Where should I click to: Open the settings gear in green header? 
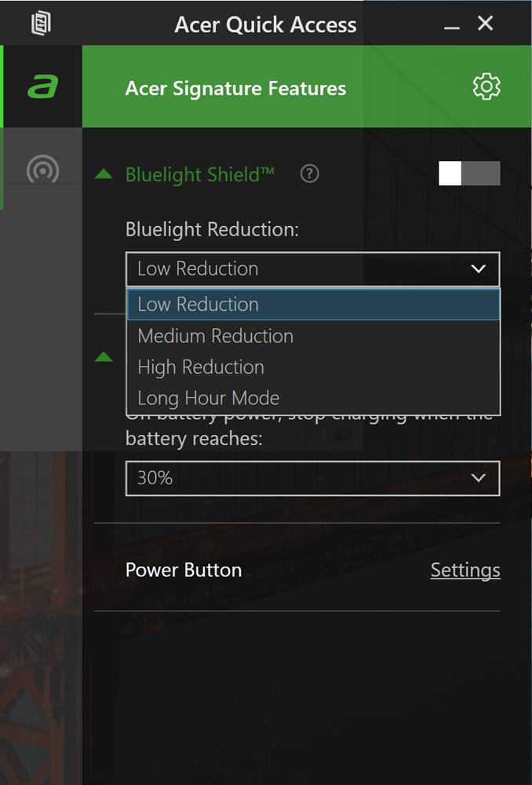click(486, 87)
